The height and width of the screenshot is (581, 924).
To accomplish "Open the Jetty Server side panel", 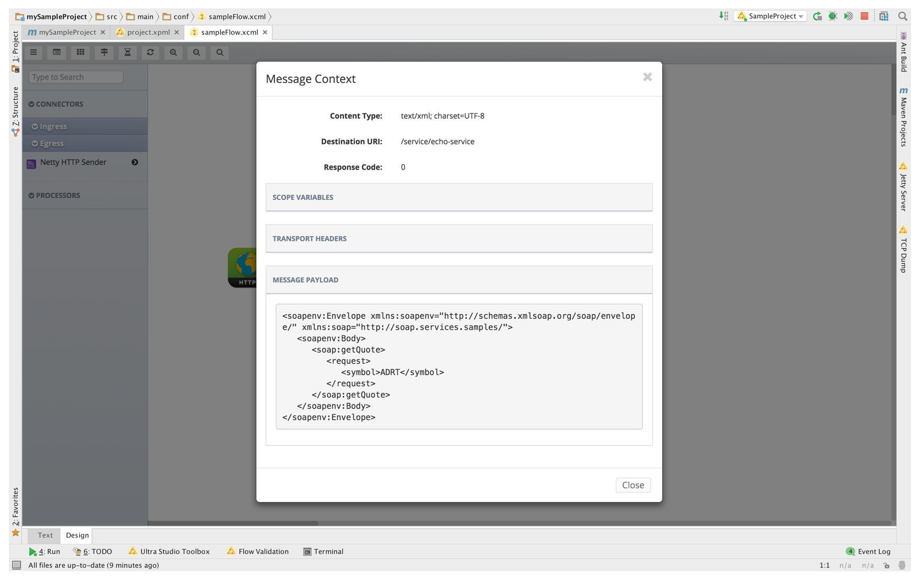I will 904,187.
